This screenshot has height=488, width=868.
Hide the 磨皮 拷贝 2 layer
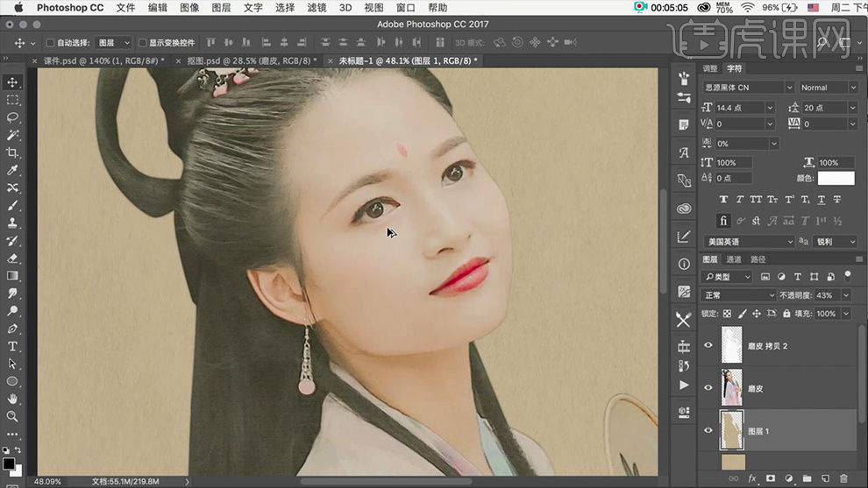[x=708, y=345]
